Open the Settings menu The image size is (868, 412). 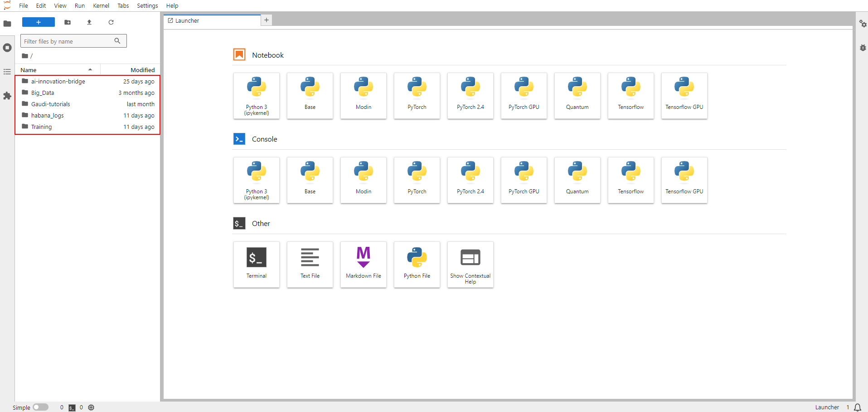[x=147, y=5]
